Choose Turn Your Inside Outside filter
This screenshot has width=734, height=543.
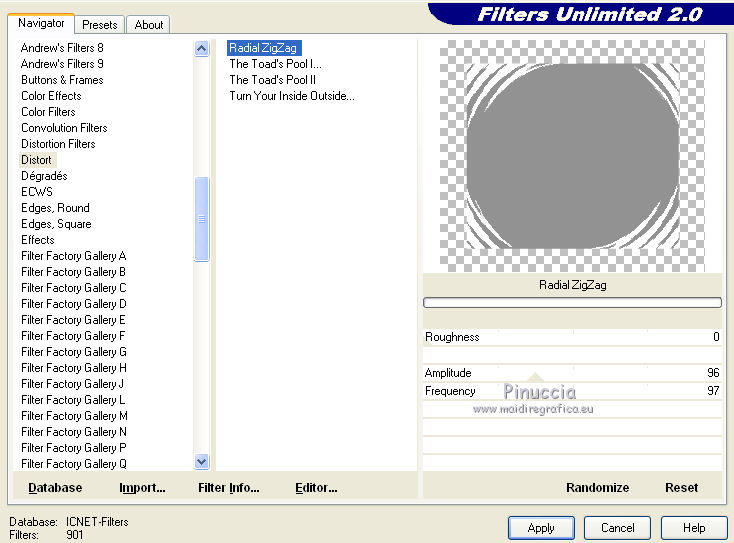coord(292,95)
